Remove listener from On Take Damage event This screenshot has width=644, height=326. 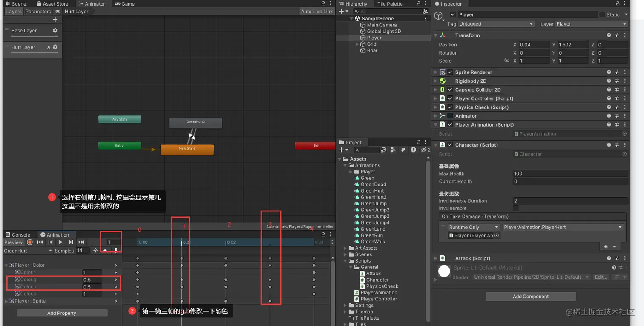point(615,247)
